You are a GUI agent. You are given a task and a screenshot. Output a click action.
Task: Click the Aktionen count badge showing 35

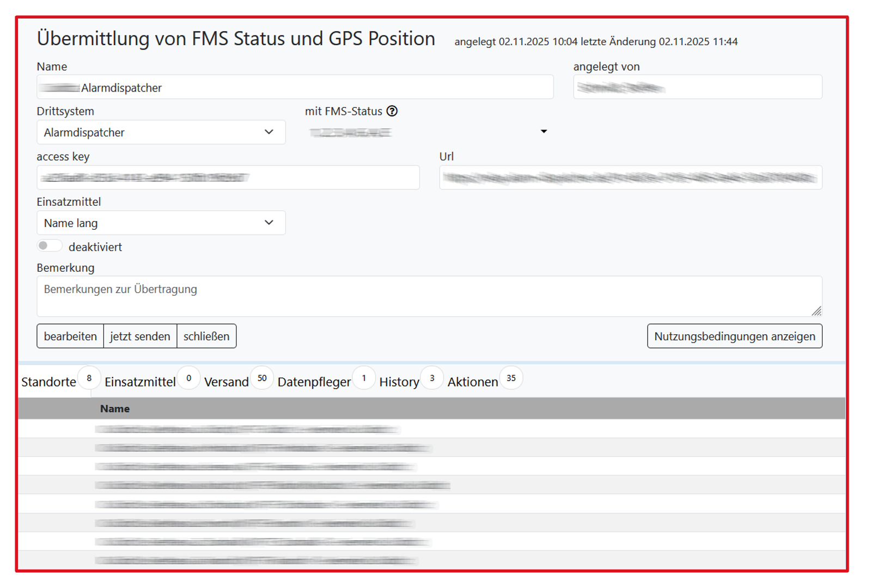click(x=511, y=378)
